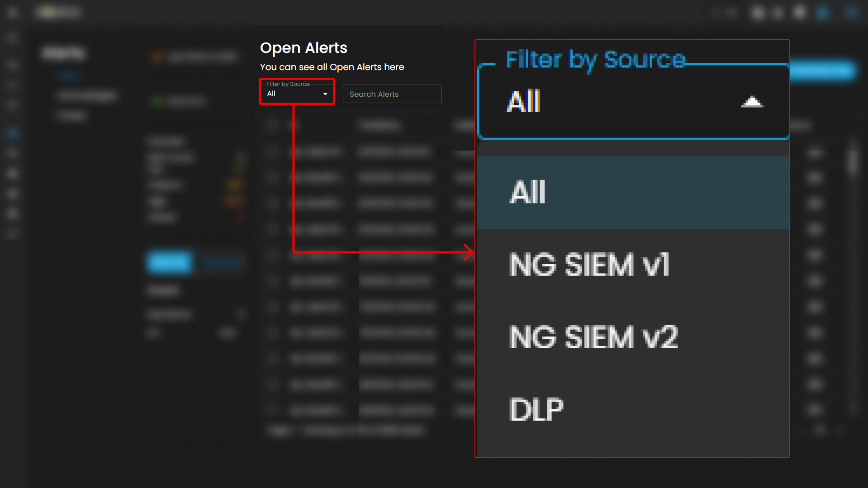Select DLP as the alert source
868x488 pixels.
(632, 410)
